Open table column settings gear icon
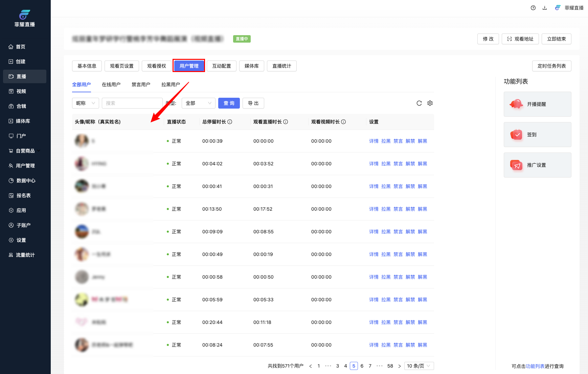 (430, 103)
